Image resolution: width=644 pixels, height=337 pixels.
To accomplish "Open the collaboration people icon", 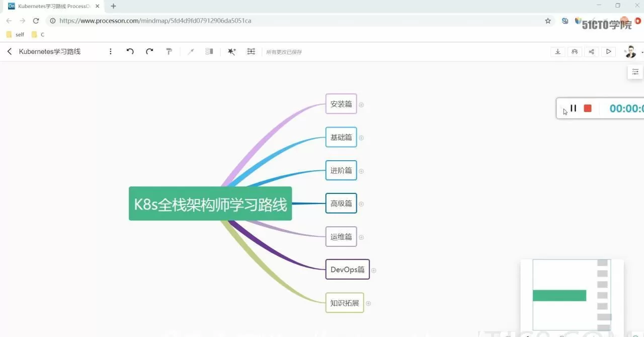I will pos(575,51).
